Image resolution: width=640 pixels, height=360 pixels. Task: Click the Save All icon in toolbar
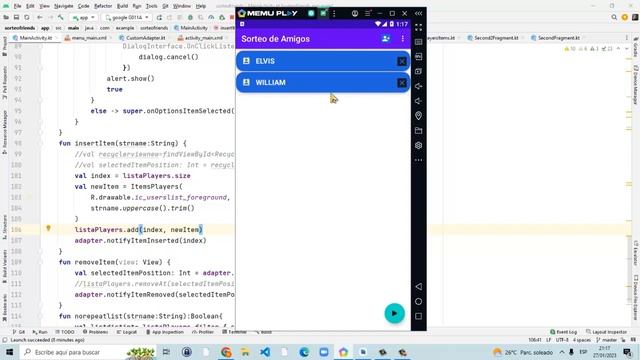[x=16, y=18]
